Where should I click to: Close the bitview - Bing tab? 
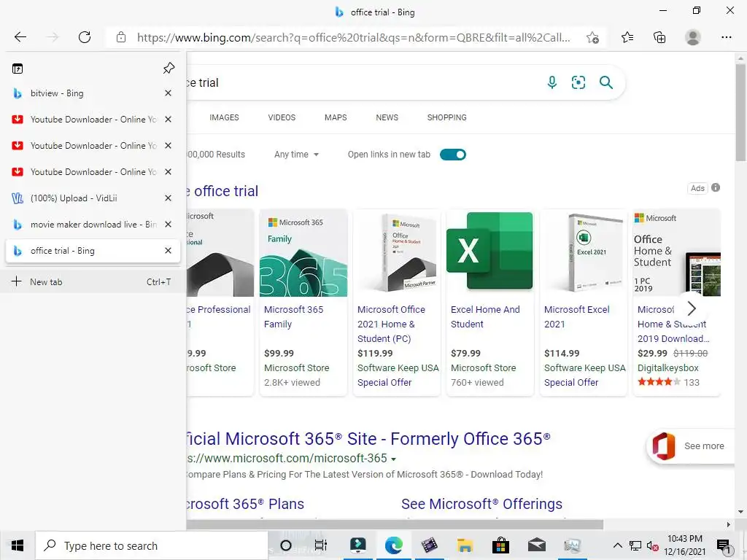click(169, 93)
